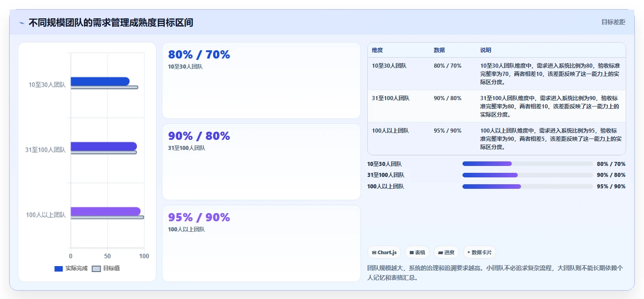Click the gray 目标值 legend color box
Screen dimensions: 644x299
pos(97,269)
